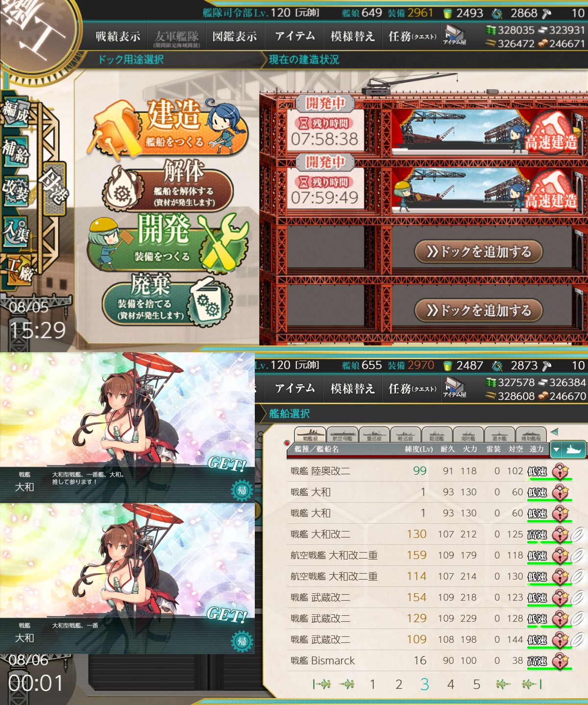Collapse ship type tabs with the triangle arrow

555,432
